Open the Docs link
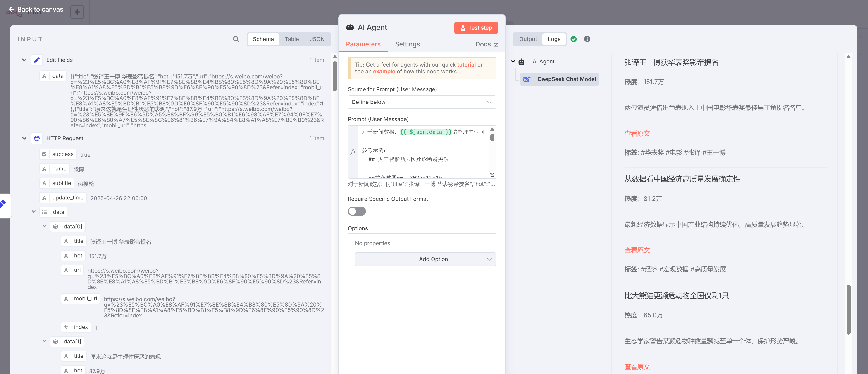The image size is (868, 374). click(x=486, y=44)
